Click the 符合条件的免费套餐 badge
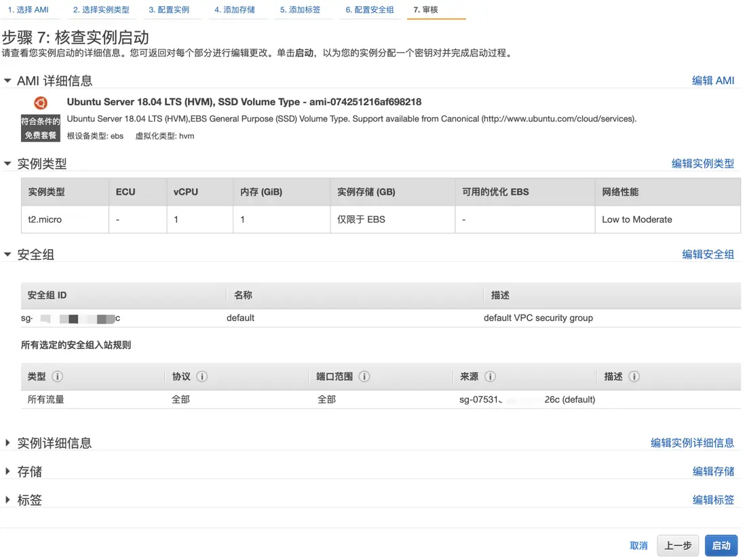The height and width of the screenshot is (560, 745). (x=41, y=128)
